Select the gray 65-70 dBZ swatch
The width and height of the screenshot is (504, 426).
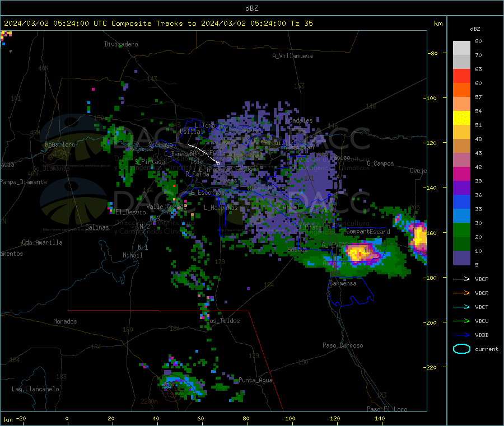click(461, 62)
